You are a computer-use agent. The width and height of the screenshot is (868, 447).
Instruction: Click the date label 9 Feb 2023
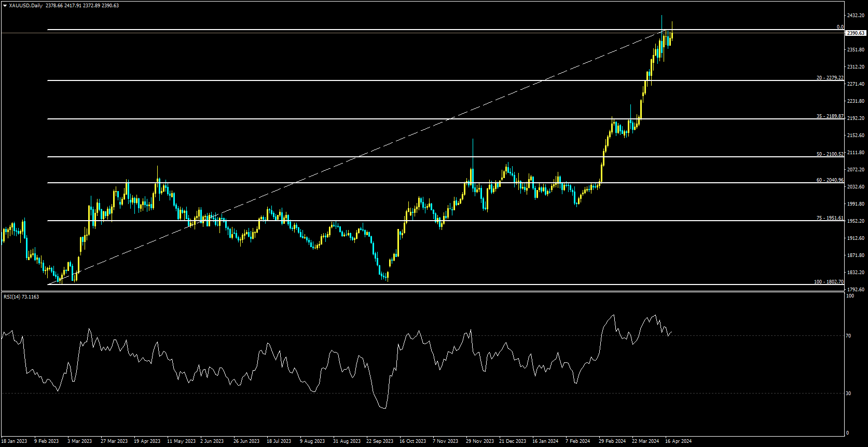click(46, 441)
